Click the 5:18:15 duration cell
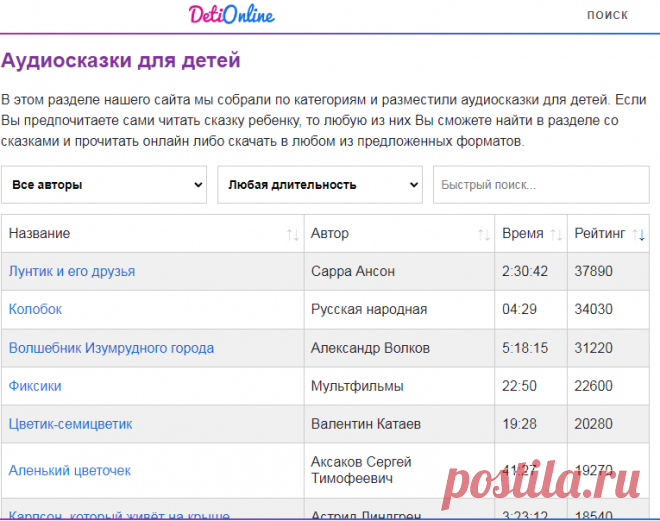Screen dimensions: 660x521 pyautogui.click(x=531, y=348)
